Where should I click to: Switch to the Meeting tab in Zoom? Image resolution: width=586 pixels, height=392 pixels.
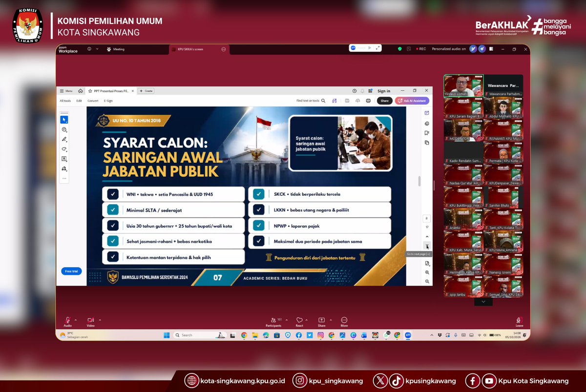pos(116,49)
